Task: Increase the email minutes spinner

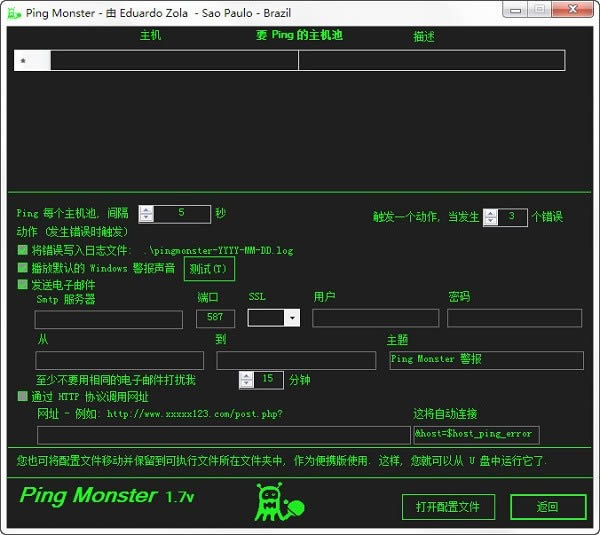Action: tap(246, 376)
